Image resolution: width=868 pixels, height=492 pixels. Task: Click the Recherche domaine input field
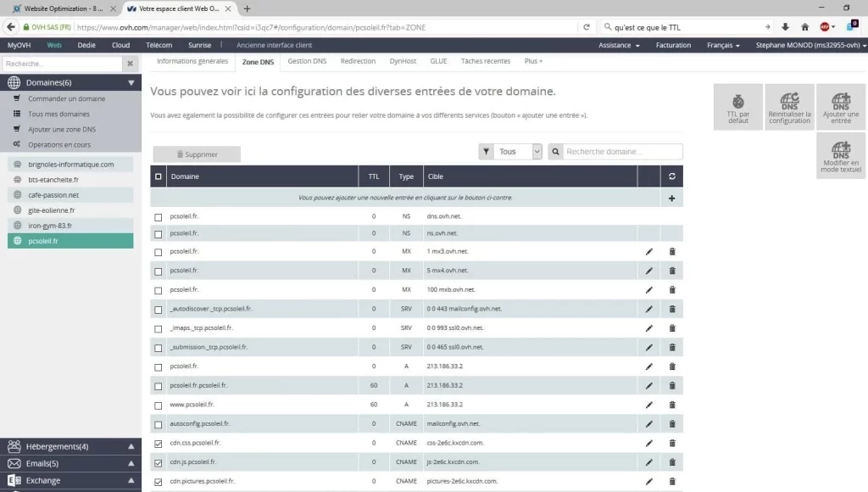pyautogui.click(x=623, y=151)
